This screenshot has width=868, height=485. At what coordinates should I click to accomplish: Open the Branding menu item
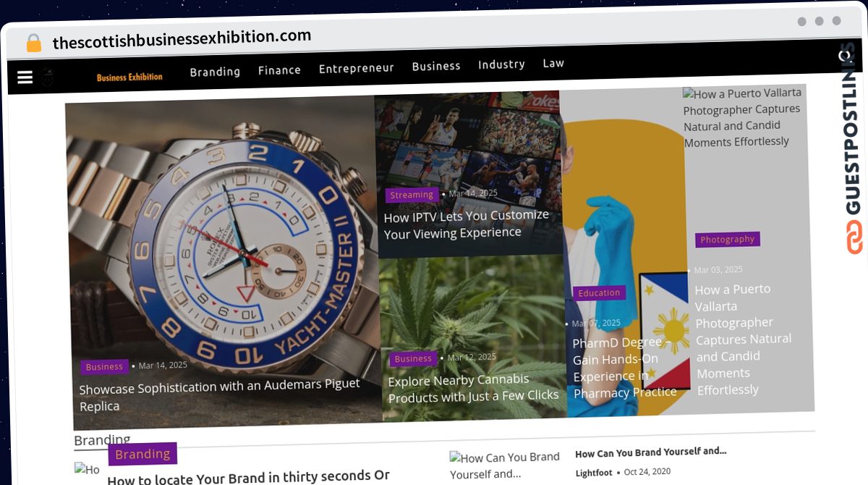(215, 72)
